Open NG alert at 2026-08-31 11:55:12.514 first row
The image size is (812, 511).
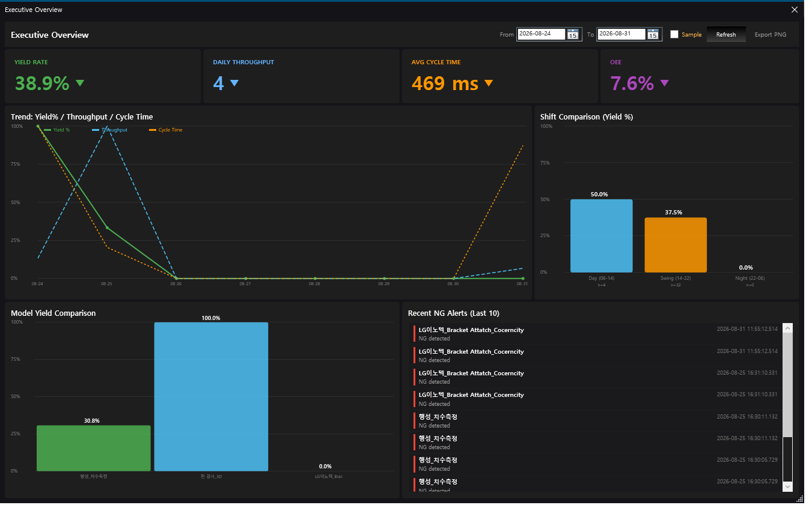tap(595, 334)
